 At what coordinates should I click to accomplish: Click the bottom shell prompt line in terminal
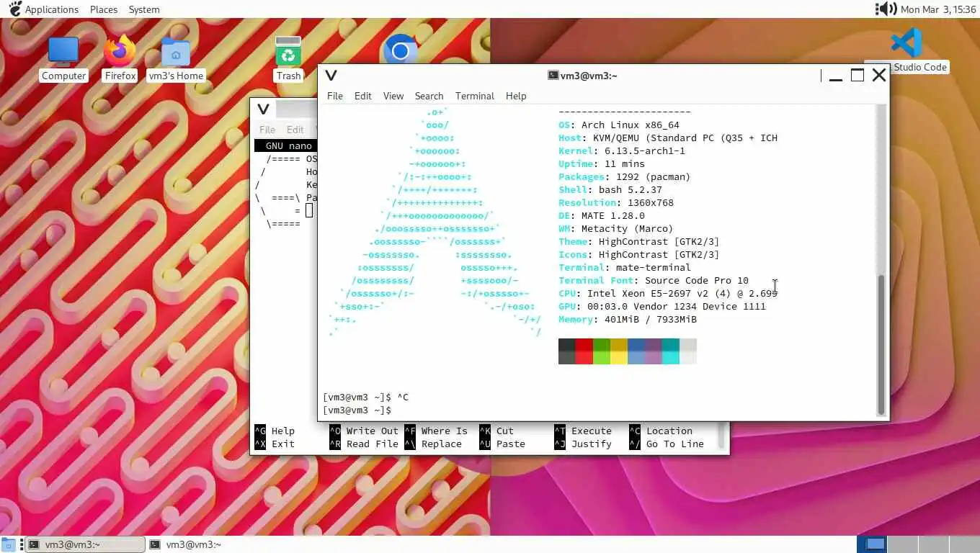tap(357, 410)
